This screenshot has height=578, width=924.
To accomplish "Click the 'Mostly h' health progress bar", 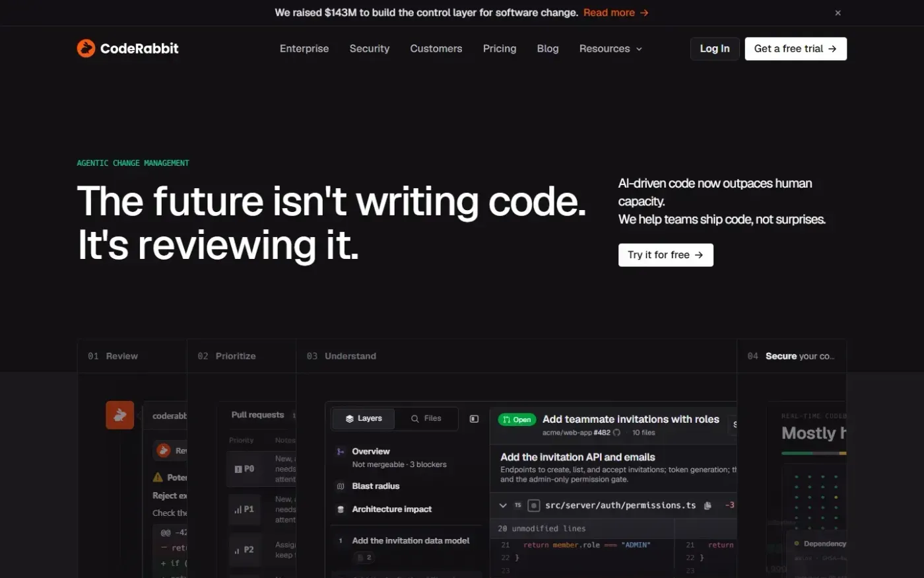I will coord(814,453).
